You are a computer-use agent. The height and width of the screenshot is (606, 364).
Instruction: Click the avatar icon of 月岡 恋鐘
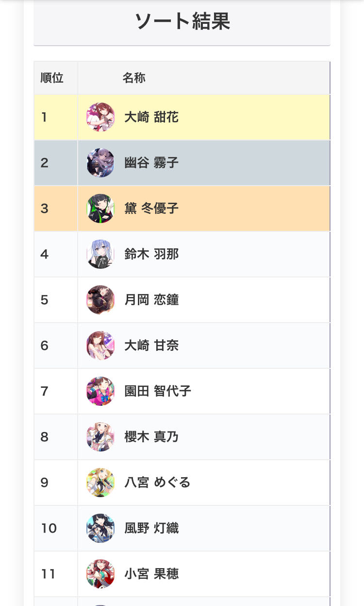[100, 300]
